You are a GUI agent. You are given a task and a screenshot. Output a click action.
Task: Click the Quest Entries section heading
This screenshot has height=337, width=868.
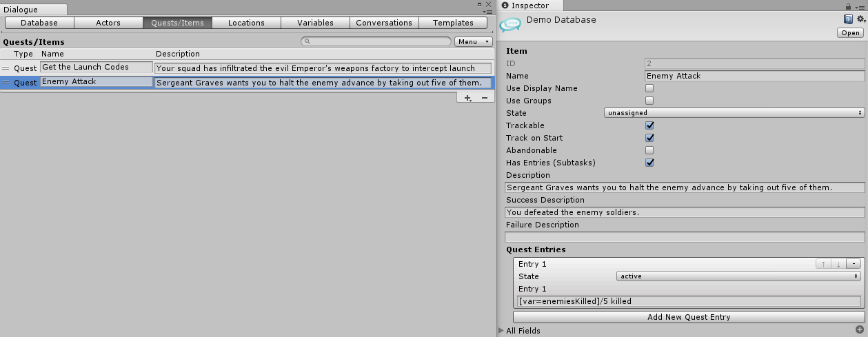[536, 249]
